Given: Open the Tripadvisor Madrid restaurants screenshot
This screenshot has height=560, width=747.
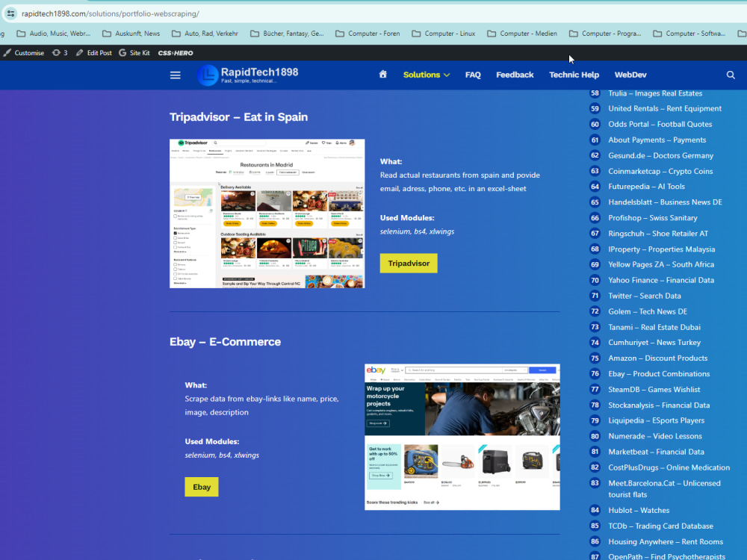Looking at the screenshot, I should tap(267, 214).
